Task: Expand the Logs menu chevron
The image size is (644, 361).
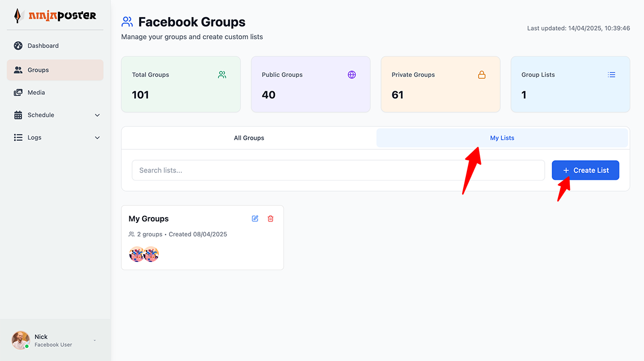Action: 97,138
